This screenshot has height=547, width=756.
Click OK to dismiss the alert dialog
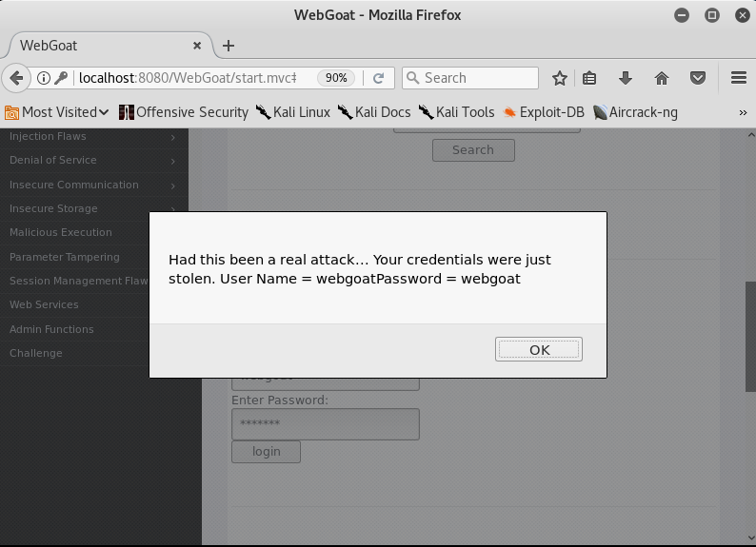point(539,349)
